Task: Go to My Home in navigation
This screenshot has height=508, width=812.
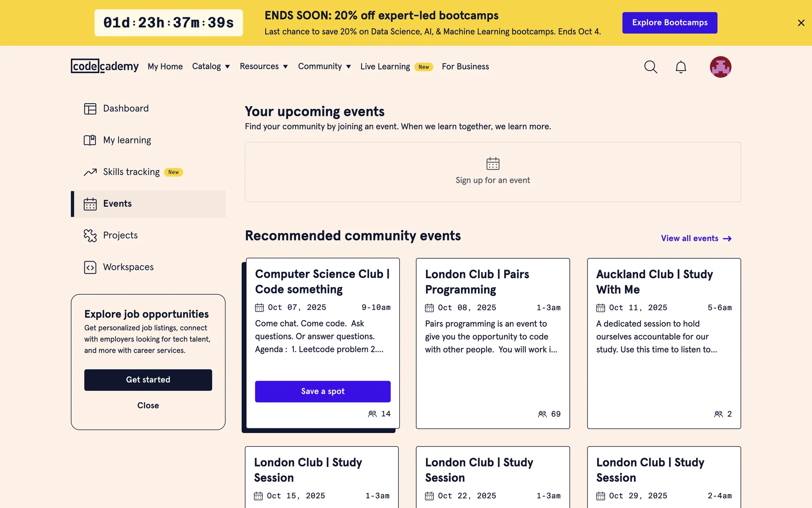Action: coord(165,66)
